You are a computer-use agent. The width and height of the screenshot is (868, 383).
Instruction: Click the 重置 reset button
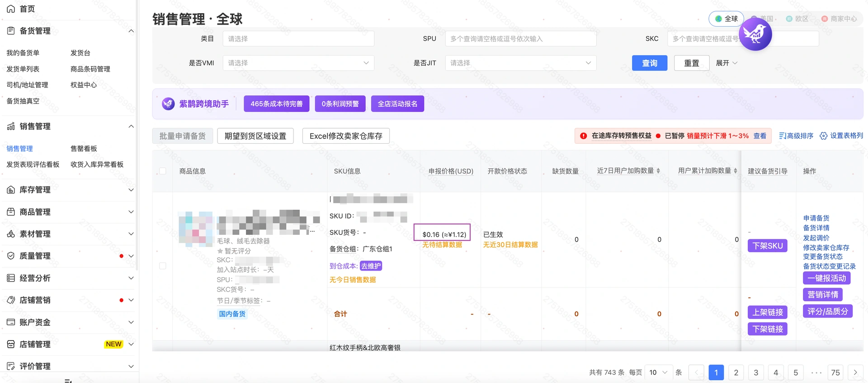692,63
